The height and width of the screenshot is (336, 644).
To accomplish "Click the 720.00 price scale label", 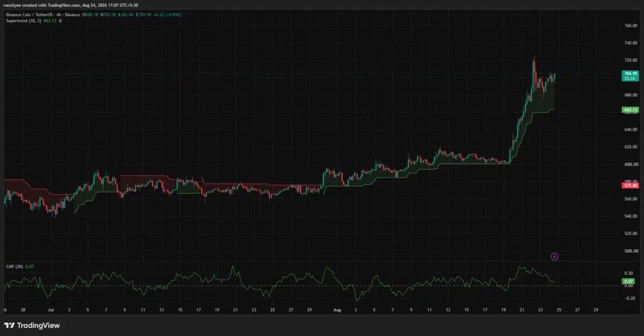I will point(630,60).
